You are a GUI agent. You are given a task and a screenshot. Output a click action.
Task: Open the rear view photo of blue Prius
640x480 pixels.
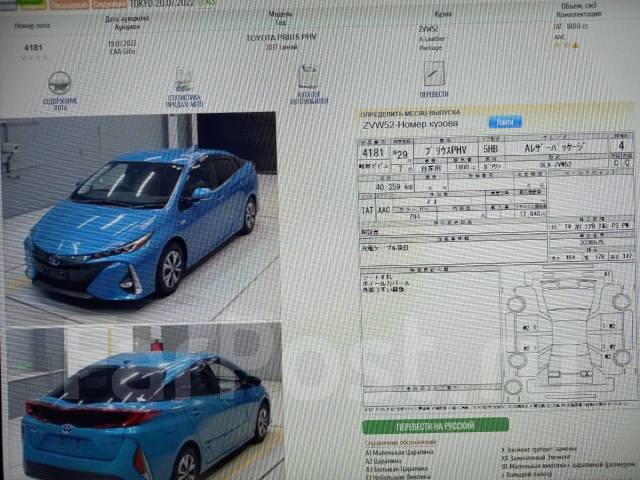(143, 402)
